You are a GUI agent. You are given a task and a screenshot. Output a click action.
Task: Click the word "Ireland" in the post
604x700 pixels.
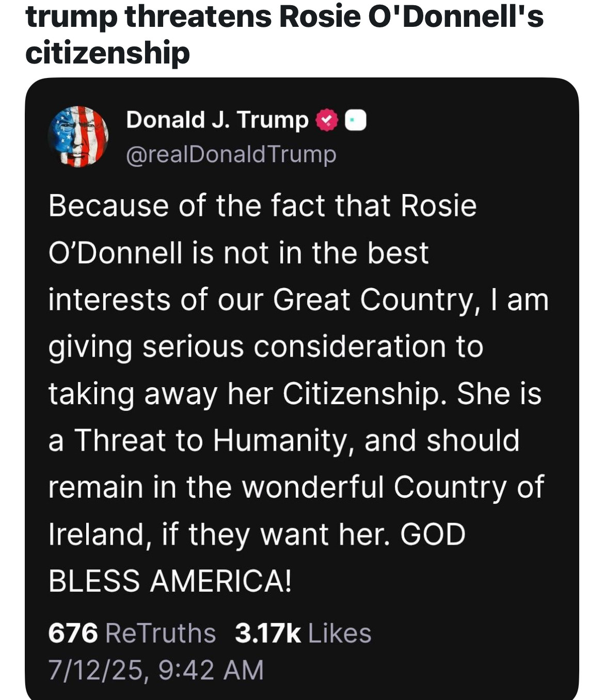(96, 534)
